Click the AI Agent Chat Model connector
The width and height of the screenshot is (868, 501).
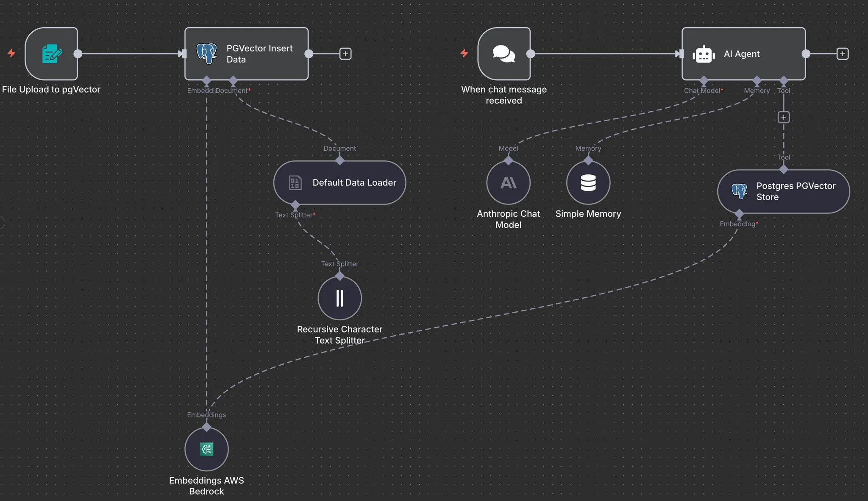704,80
